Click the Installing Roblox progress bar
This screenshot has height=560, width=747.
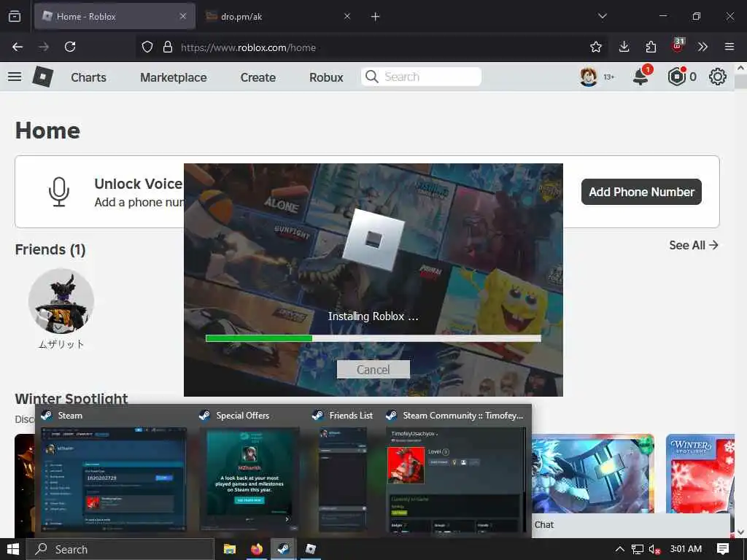[x=373, y=338]
